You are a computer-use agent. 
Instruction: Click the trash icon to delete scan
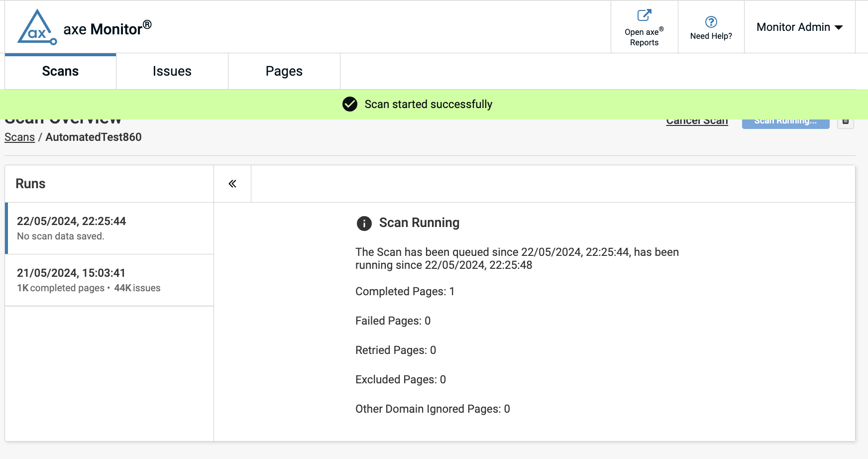pos(845,122)
